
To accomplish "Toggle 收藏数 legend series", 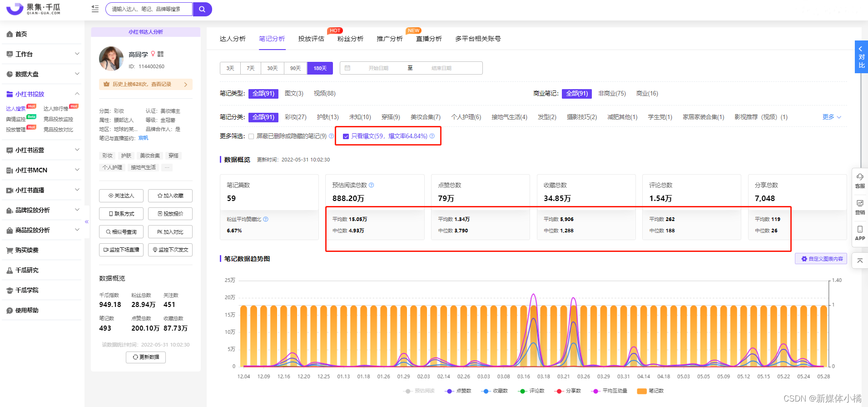I will (495, 391).
